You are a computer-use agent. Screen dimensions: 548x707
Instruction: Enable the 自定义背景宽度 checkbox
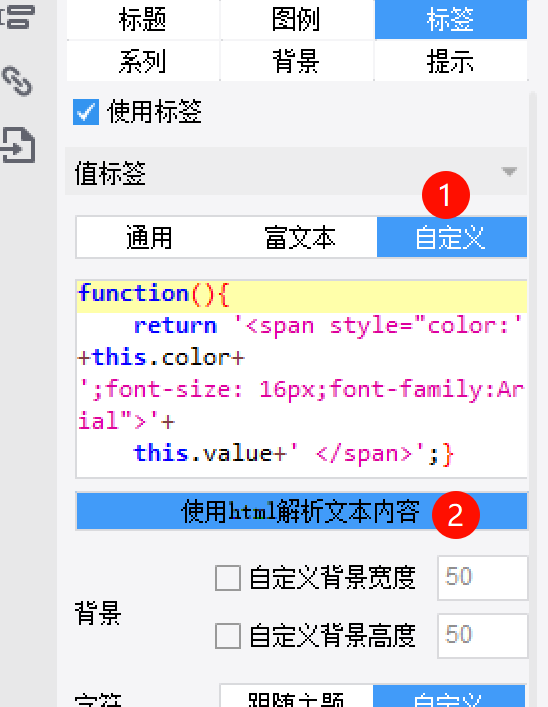pos(227,578)
